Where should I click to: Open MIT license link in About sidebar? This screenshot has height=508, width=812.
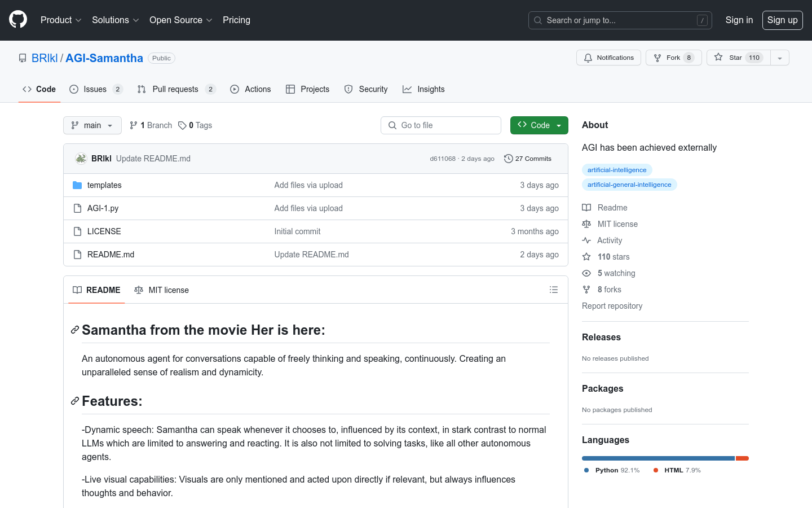[x=610, y=224]
